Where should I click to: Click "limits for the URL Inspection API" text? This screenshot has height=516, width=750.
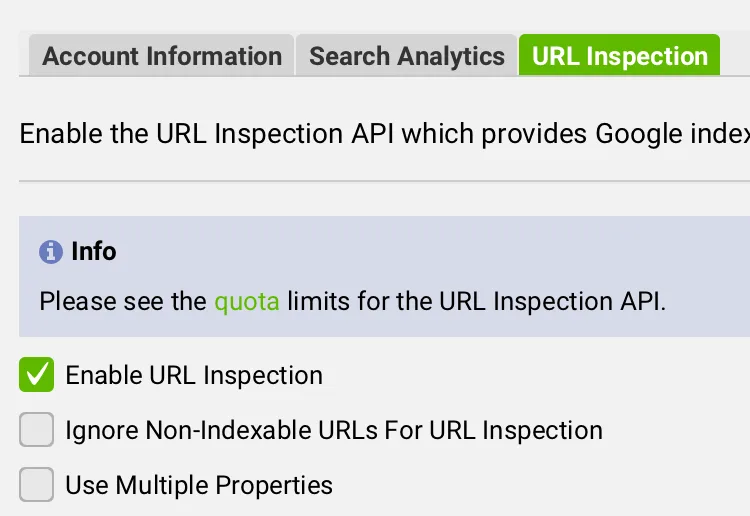tap(476, 301)
